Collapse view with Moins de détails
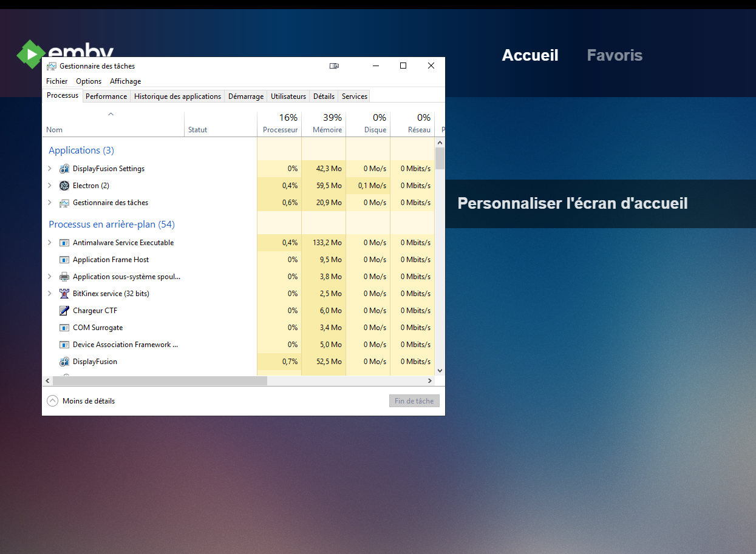The height and width of the screenshot is (554, 756). (81, 401)
